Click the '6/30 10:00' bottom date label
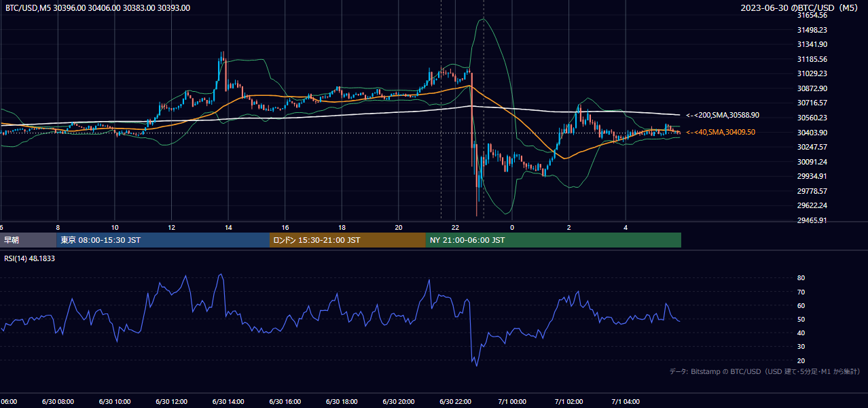 click(x=115, y=401)
